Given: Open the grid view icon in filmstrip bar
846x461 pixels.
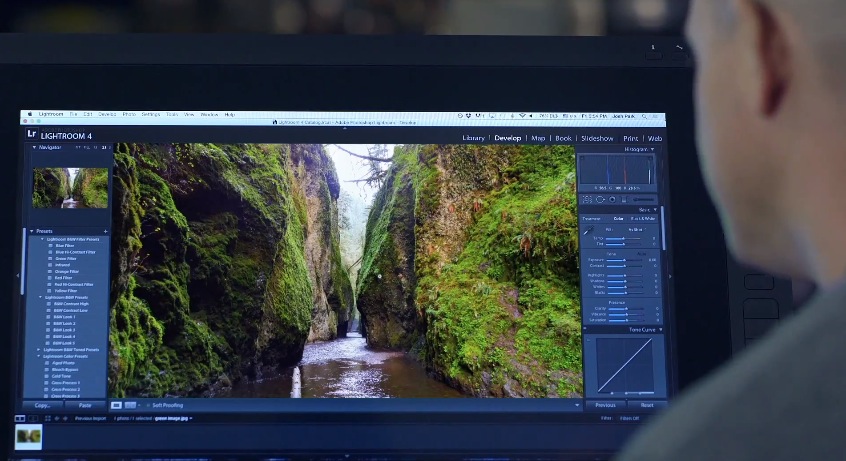Looking at the screenshot, I should (x=47, y=418).
